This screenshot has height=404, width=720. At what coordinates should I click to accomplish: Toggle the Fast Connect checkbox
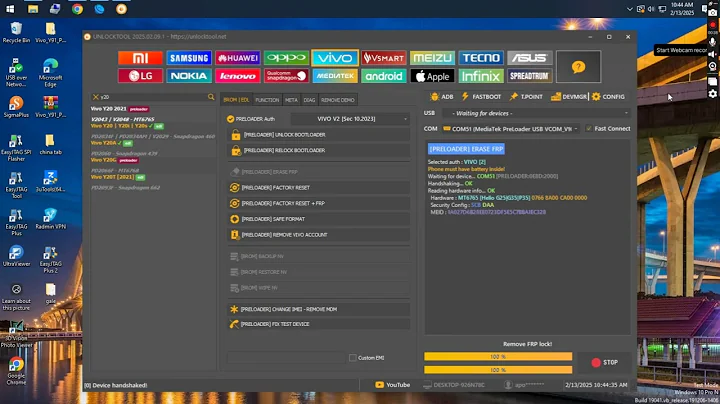point(589,129)
